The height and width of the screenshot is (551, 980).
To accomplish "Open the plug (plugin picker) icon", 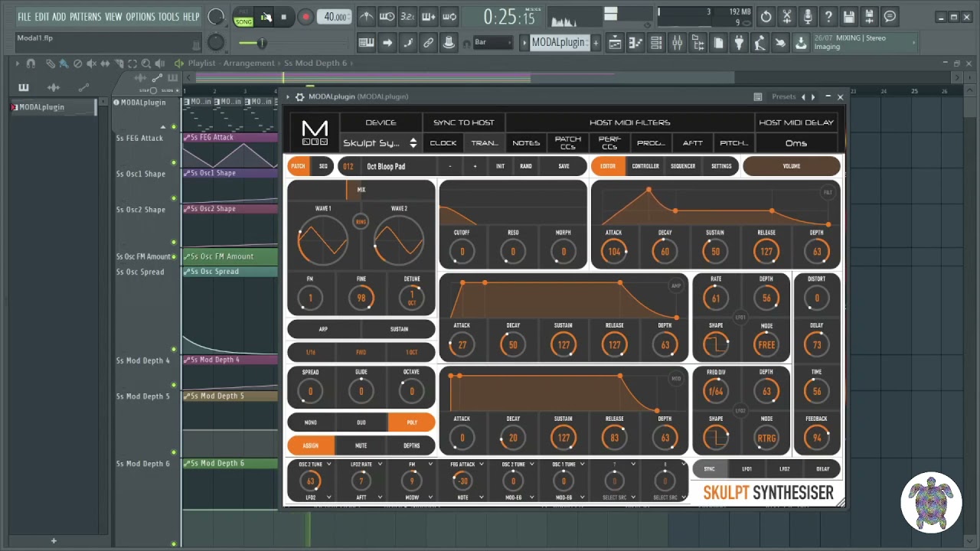I will click(x=739, y=43).
